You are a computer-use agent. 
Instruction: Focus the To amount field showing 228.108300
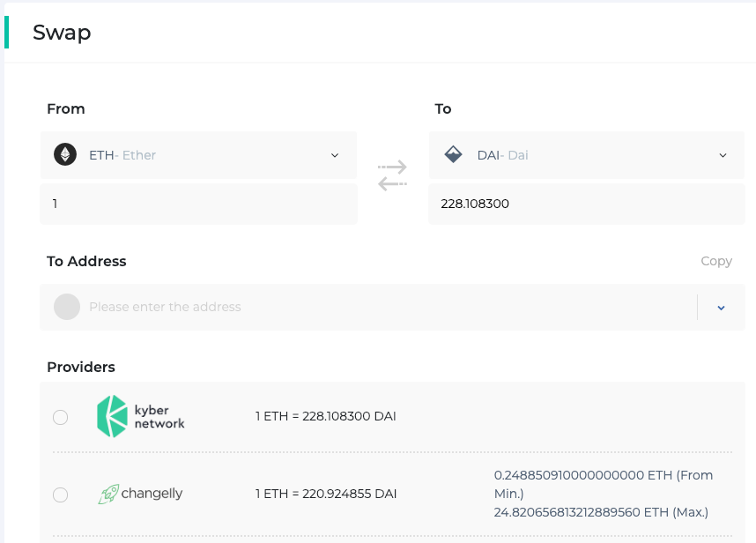[586, 204]
